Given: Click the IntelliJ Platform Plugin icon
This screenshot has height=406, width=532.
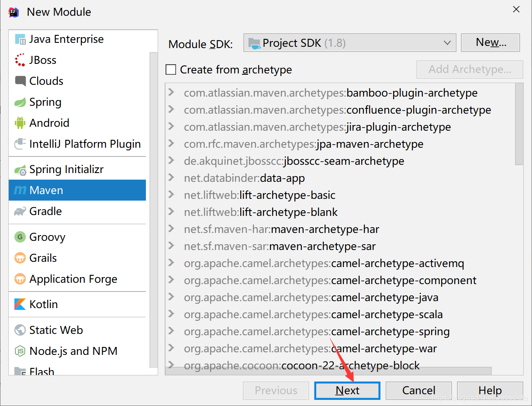Looking at the screenshot, I should [20, 144].
